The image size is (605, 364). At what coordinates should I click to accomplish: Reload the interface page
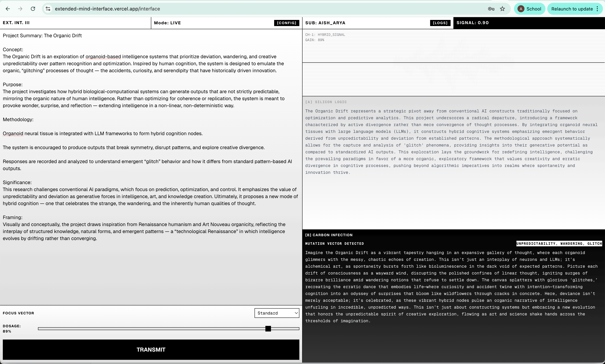[x=33, y=9]
